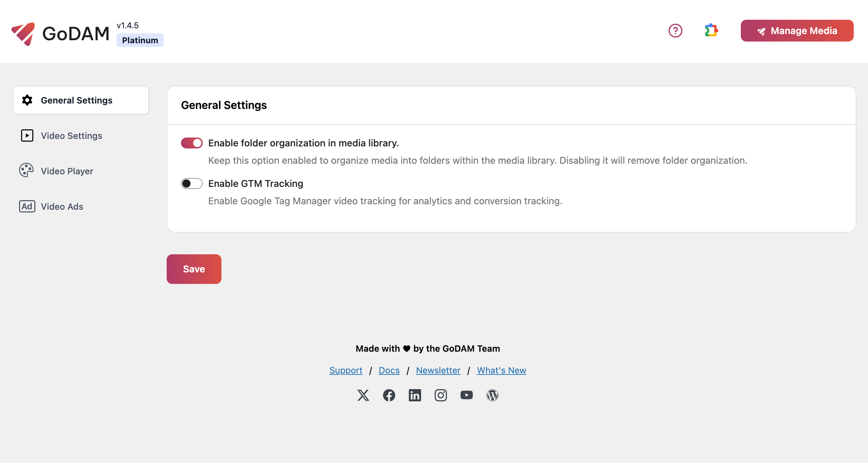Open the LinkedIn social icon
Image resolution: width=868 pixels, height=463 pixels.
pos(415,395)
